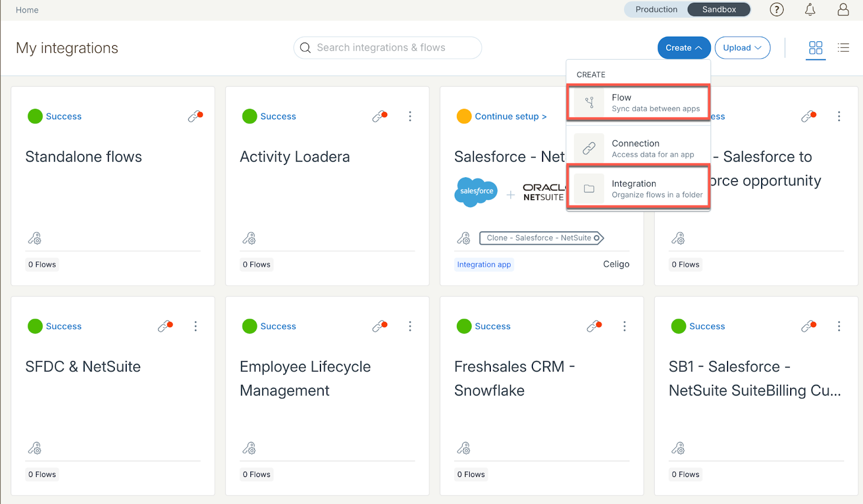The image size is (863, 504).
Task: Click connection icon on SB1 - Salesforce card
Action: pos(809,326)
